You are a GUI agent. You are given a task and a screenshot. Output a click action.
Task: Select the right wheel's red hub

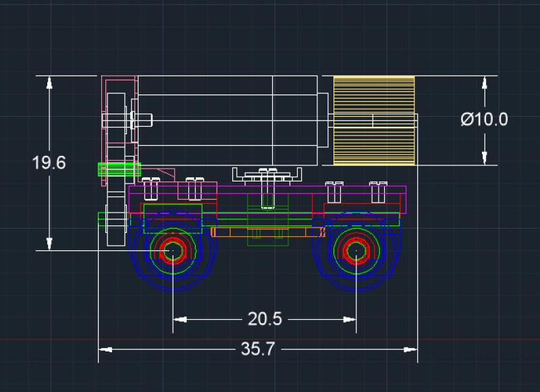coord(356,250)
